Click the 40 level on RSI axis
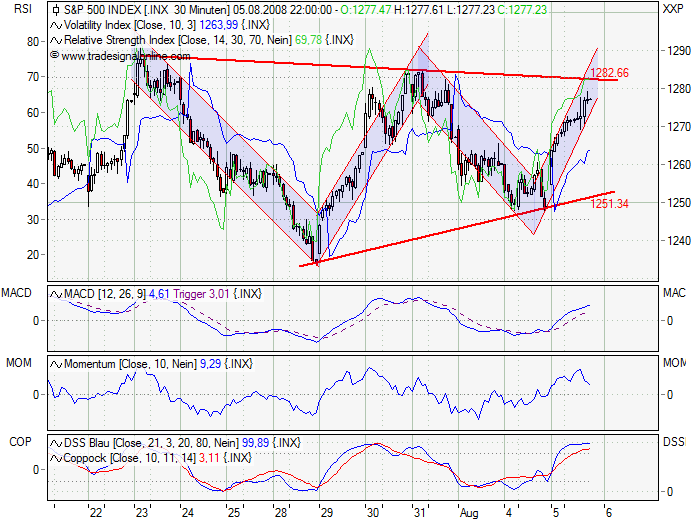The height and width of the screenshot is (520, 700). click(x=33, y=183)
